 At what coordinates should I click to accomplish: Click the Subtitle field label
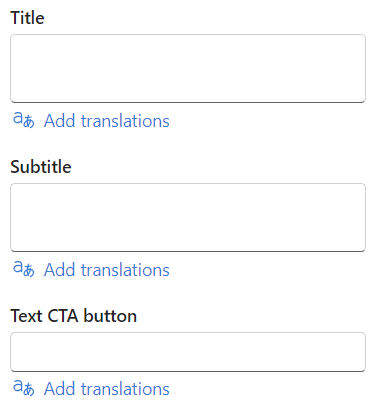[41, 167]
